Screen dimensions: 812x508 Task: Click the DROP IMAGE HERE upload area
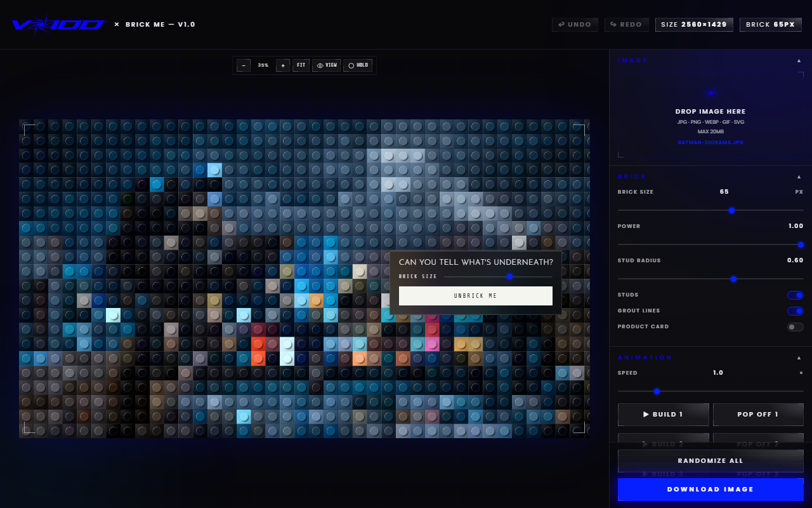[710, 114]
